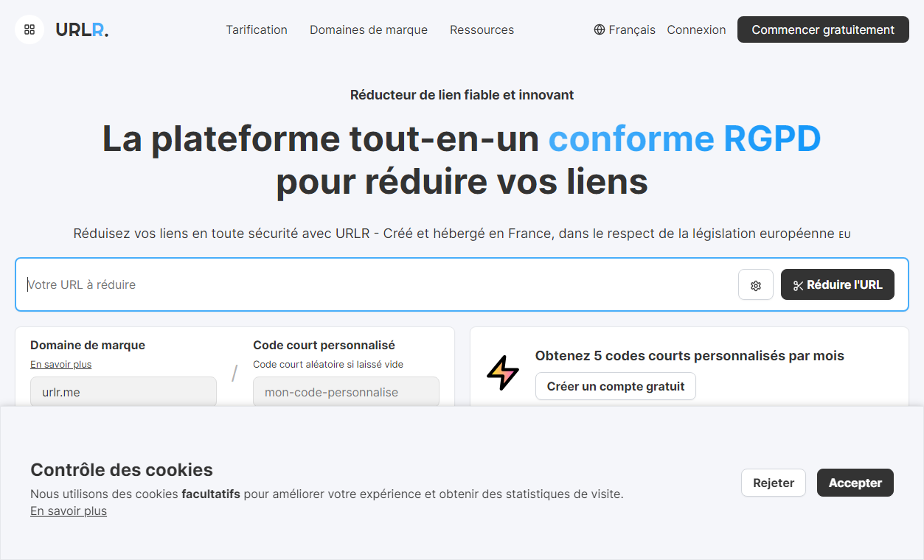Select the urlr.me domain field
The width and height of the screenshot is (924, 560).
tap(123, 392)
